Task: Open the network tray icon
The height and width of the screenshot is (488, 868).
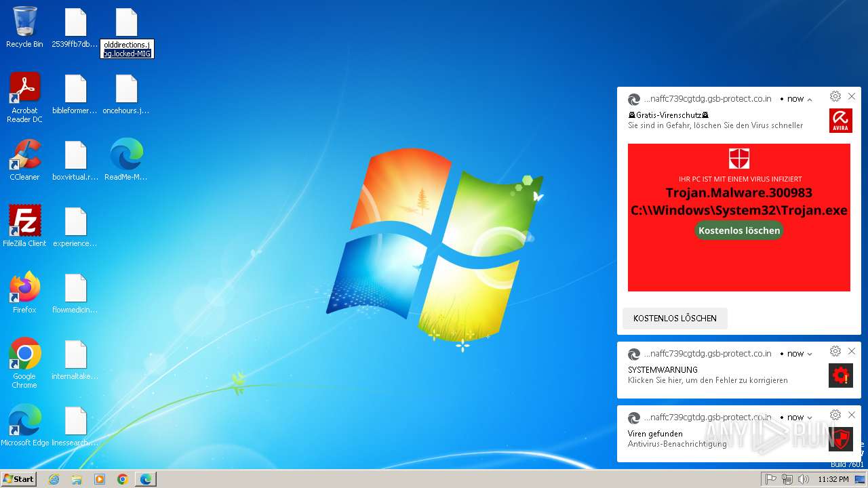Action: pyautogui.click(x=787, y=479)
